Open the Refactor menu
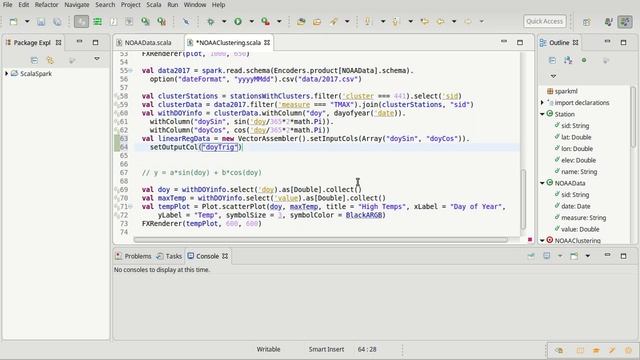The height and width of the screenshot is (360, 640). 47,5
